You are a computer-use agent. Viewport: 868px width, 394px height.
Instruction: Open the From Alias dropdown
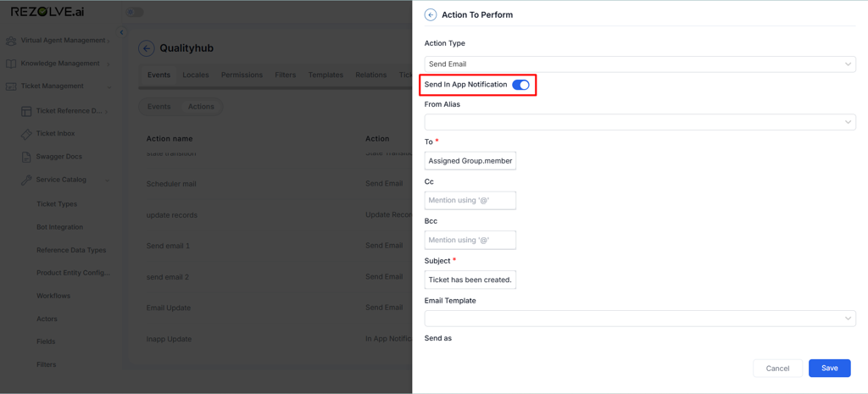point(640,122)
